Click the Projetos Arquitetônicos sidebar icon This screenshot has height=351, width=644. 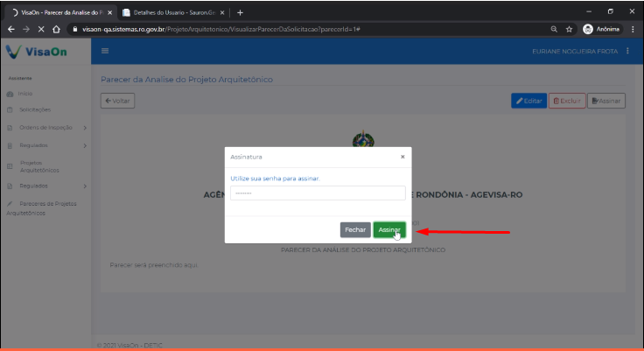coord(10,166)
